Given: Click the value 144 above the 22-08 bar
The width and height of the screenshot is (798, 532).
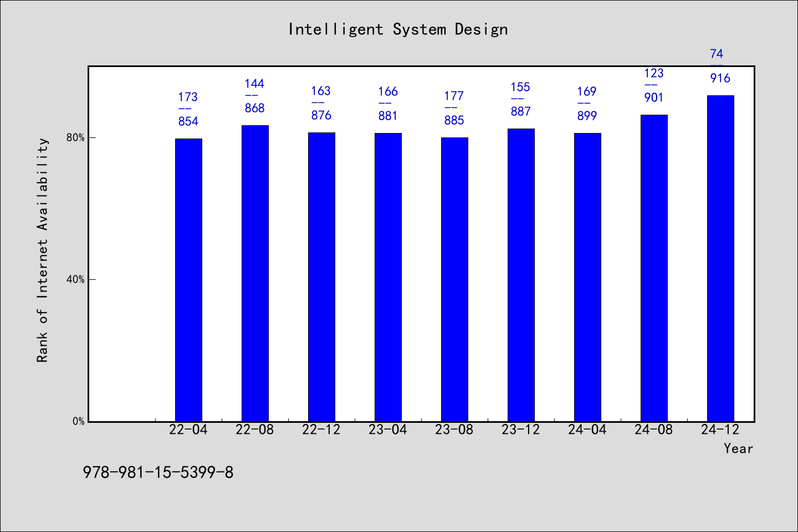Looking at the screenshot, I should point(254,84).
